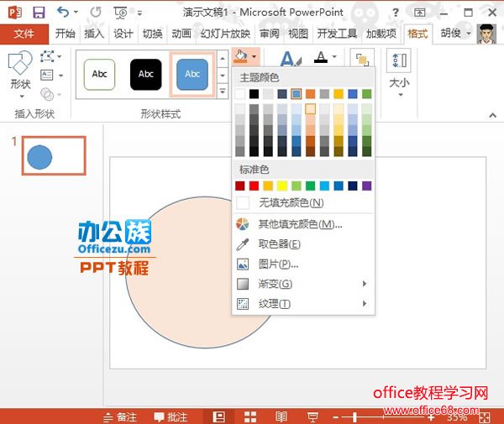
Task: Choose 图片 picture fill entry
Action: coord(303,264)
